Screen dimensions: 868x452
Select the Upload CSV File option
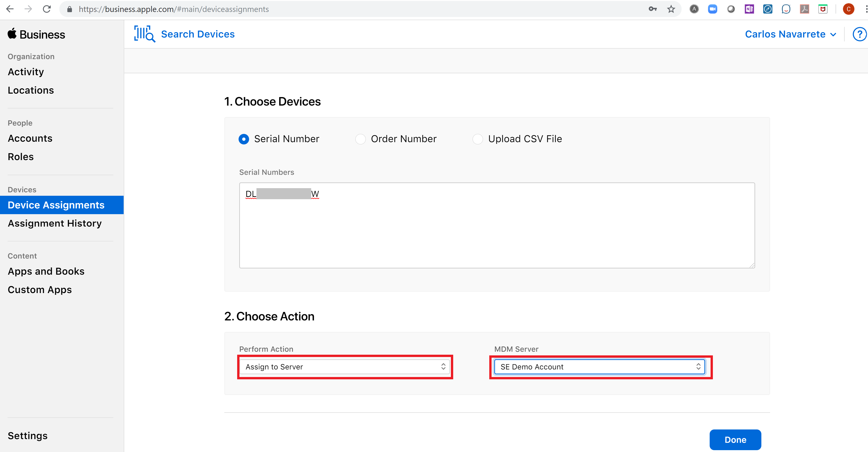point(478,139)
